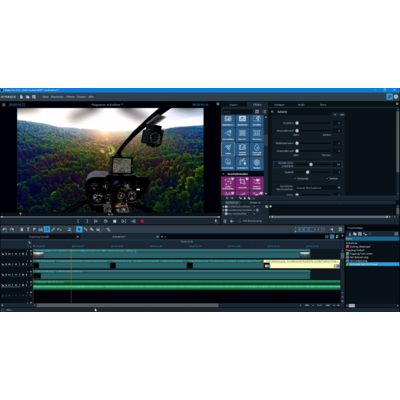Select the first blue effect tile in top row
The height and width of the screenshot is (400, 400).
[x=228, y=121]
